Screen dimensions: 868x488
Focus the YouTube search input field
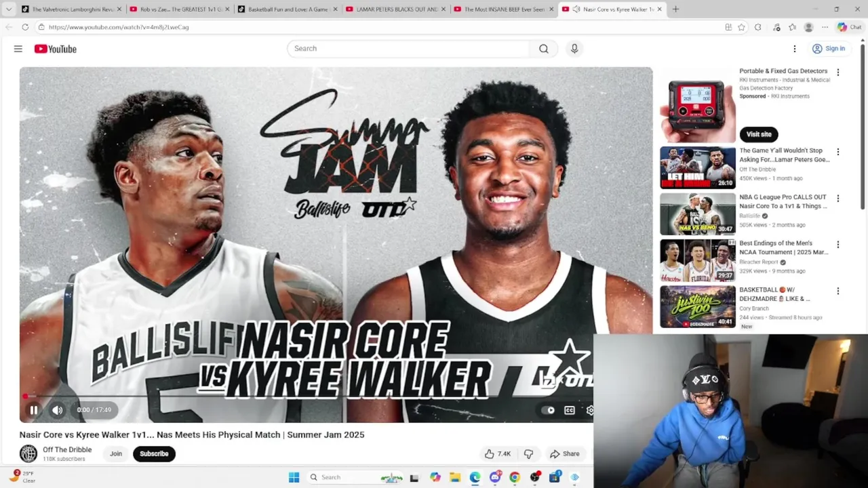click(x=409, y=49)
